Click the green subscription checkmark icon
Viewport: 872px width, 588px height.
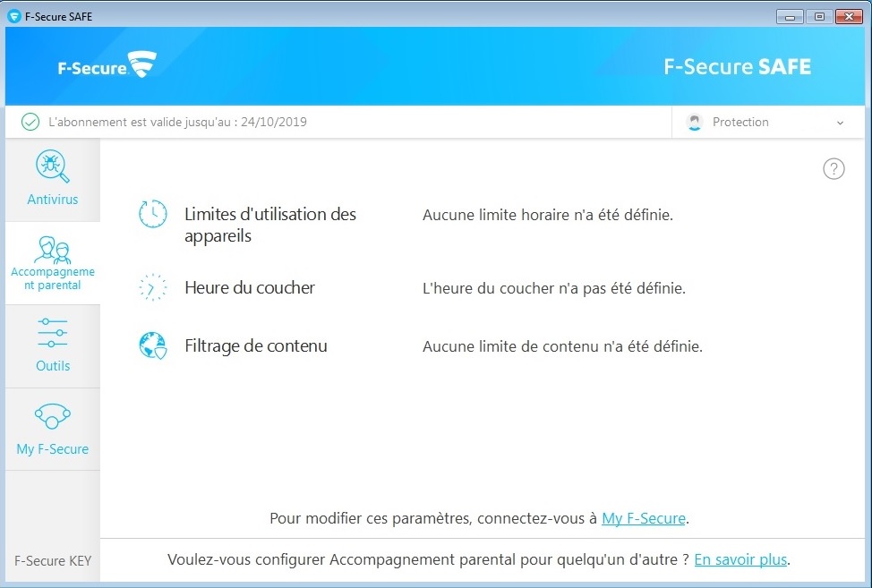tap(30, 122)
